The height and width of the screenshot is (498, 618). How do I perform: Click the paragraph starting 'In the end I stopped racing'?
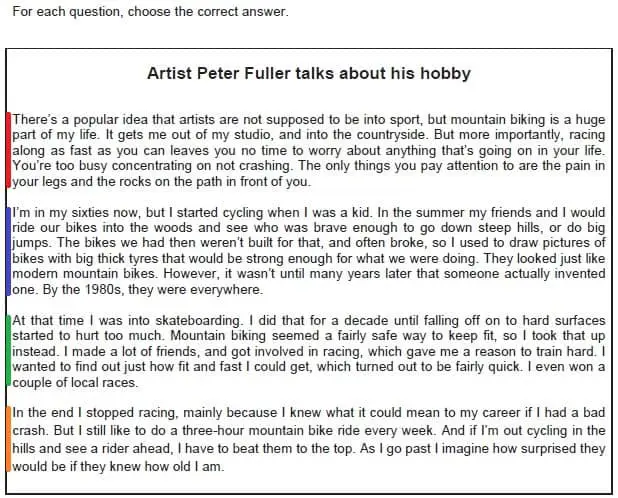(x=309, y=439)
